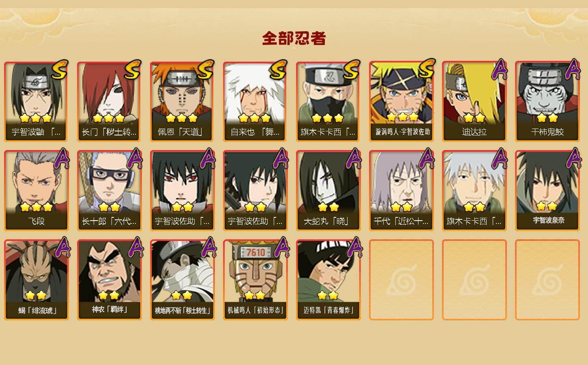Open the 机械鸣人「初始形态」 card
Screen dimensions: 588x365
[x=255, y=280]
